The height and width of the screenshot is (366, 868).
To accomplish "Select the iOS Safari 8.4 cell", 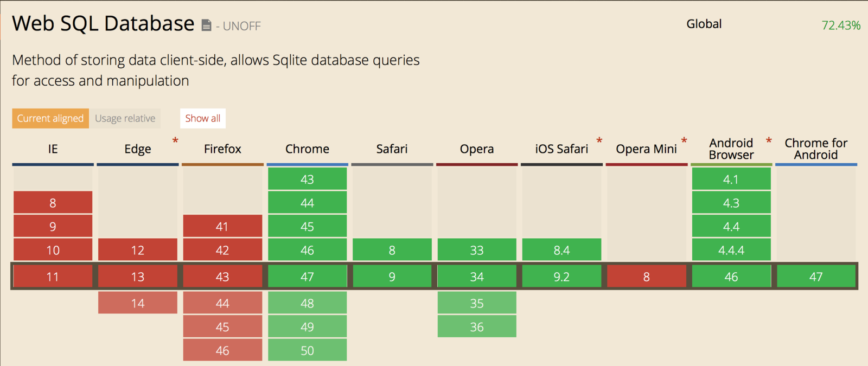I will 561,250.
